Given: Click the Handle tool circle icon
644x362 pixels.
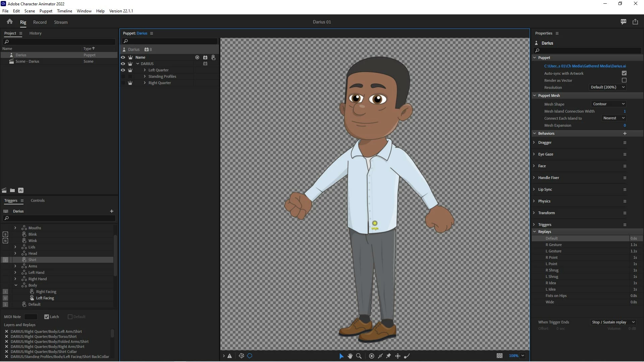Looking at the screenshot, I should tap(372, 356).
